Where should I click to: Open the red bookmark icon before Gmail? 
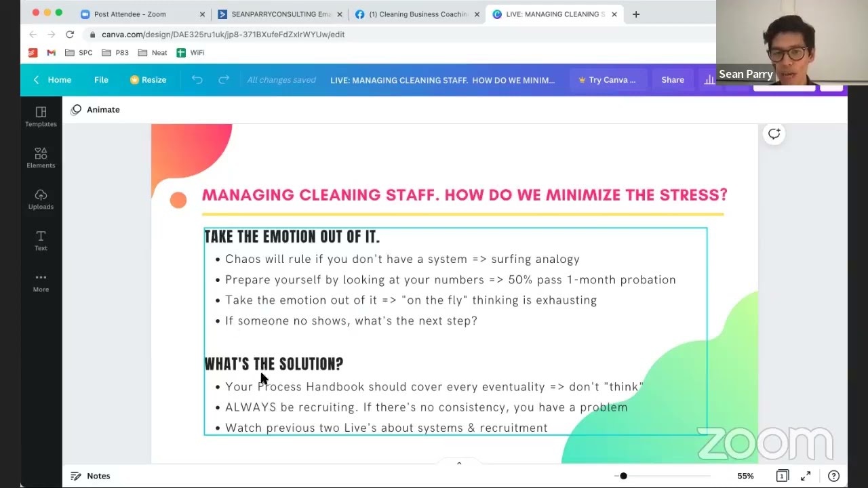tap(33, 52)
